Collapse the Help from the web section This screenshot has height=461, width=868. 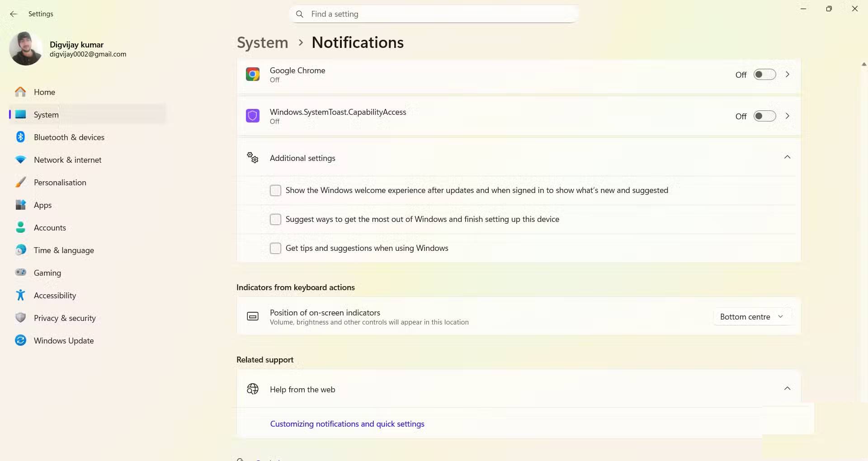(x=787, y=389)
